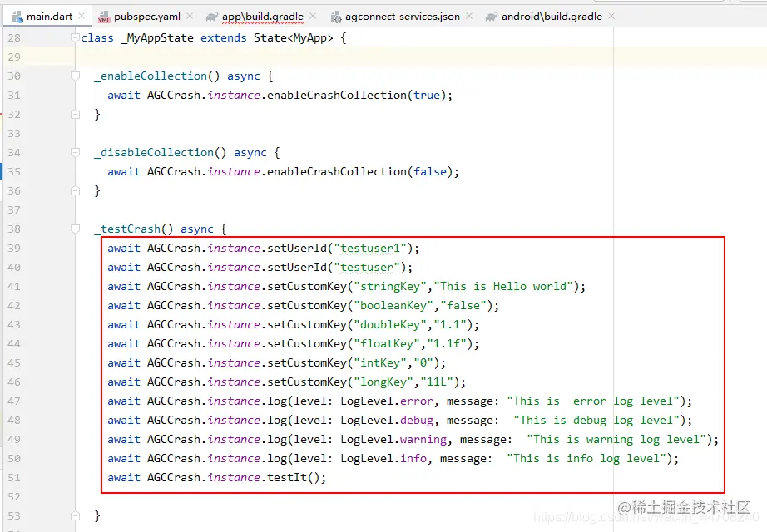Click "This is warning log level" string
The height and width of the screenshot is (532, 767).
coord(616,440)
